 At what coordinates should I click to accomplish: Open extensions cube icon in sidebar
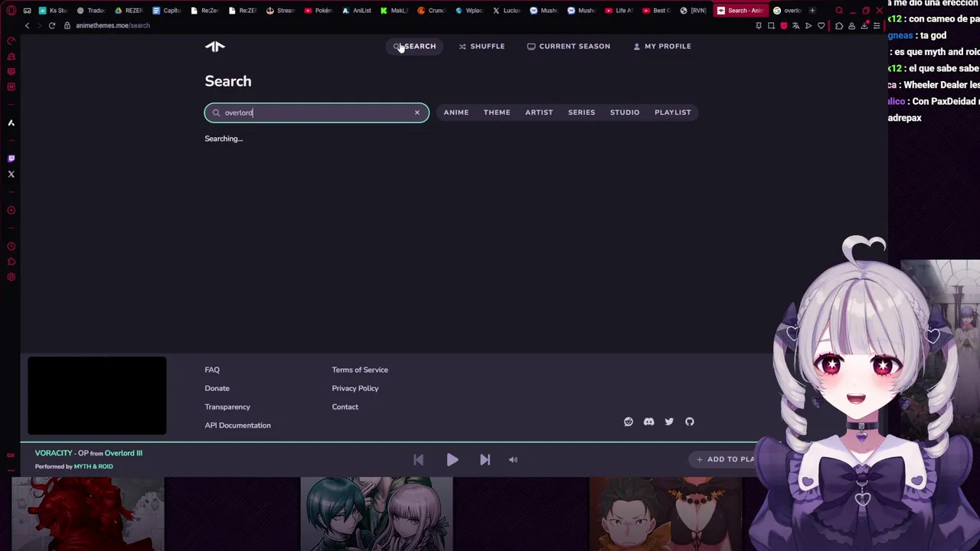pyautogui.click(x=11, y=262)
